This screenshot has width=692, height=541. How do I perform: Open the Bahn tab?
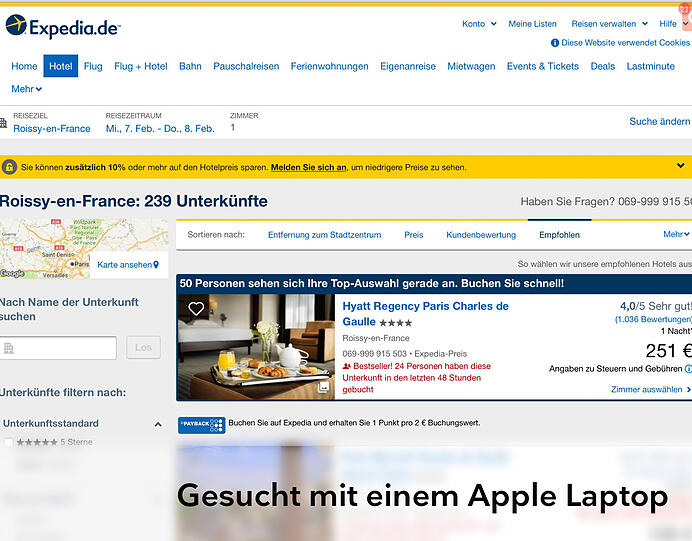click(190, 66)
